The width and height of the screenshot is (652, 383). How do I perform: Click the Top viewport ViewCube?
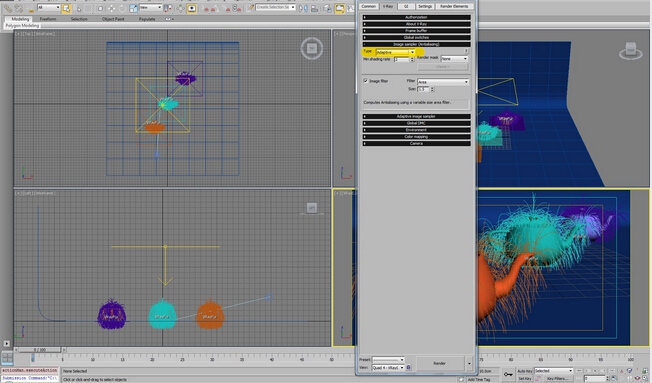tap(312, 48)
